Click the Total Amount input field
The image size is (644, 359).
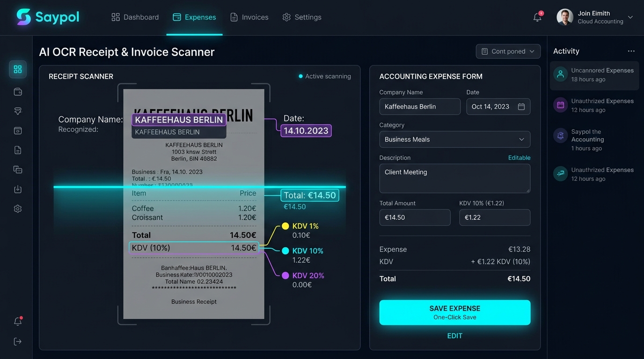click(x=415, y=217)
